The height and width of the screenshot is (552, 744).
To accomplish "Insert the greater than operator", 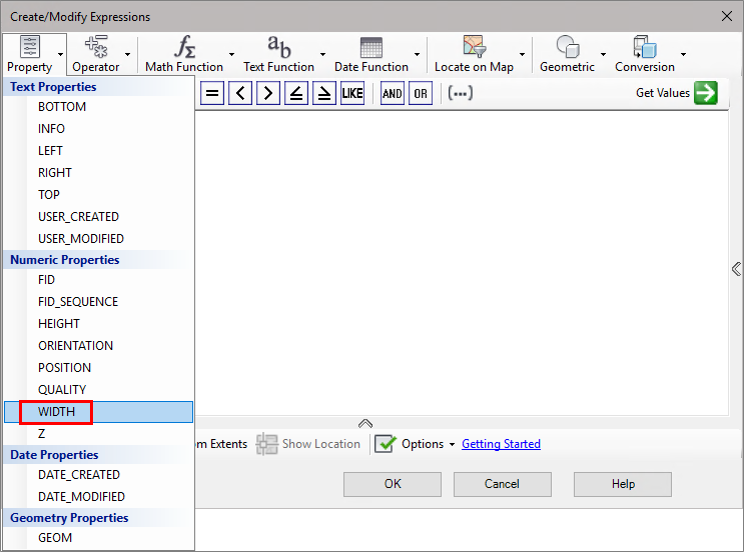I will pos(268,93).
